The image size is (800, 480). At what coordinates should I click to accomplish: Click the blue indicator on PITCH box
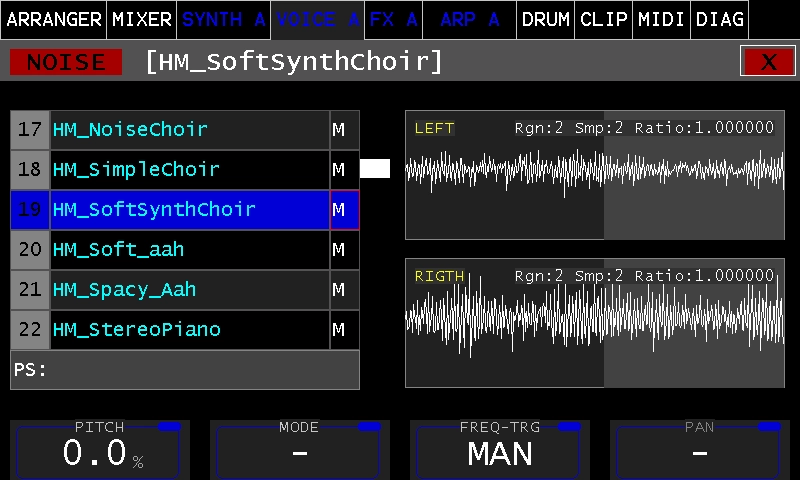click(x=169, y=426)
